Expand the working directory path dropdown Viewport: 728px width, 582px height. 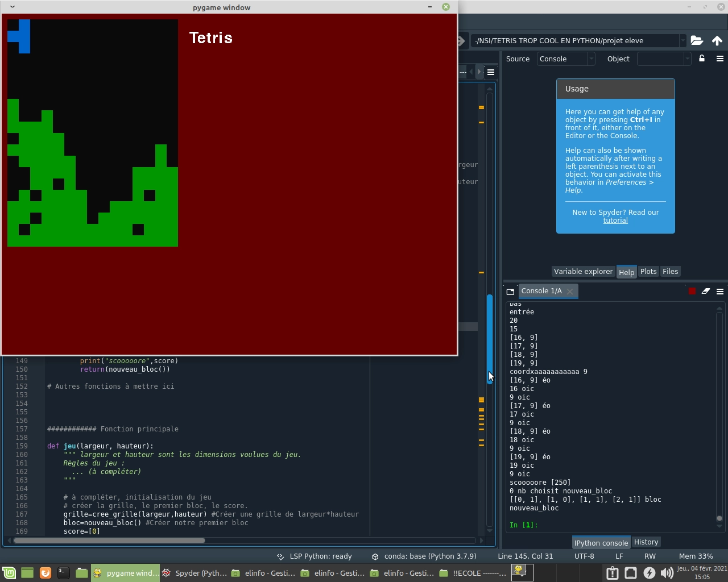coord(682,40)
